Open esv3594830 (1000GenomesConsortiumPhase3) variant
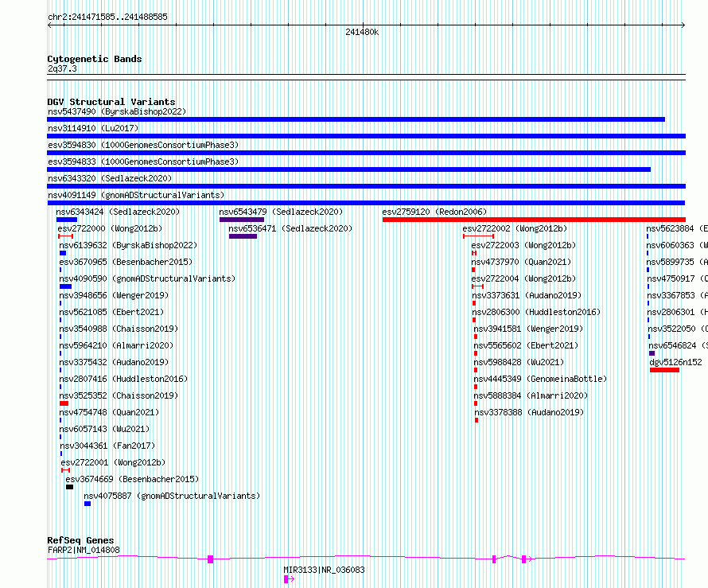Screen dimensions: 708x588 tap(143, 145)
